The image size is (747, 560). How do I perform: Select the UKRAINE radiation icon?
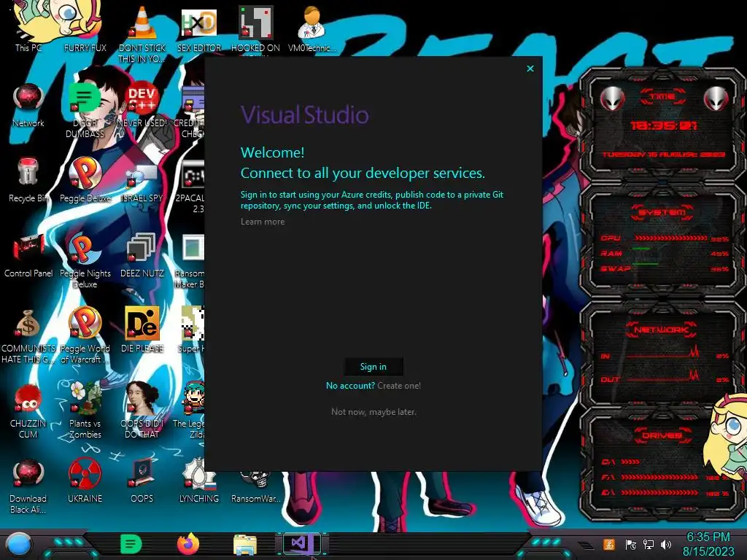pyautogui.click(x=85, y=481)
